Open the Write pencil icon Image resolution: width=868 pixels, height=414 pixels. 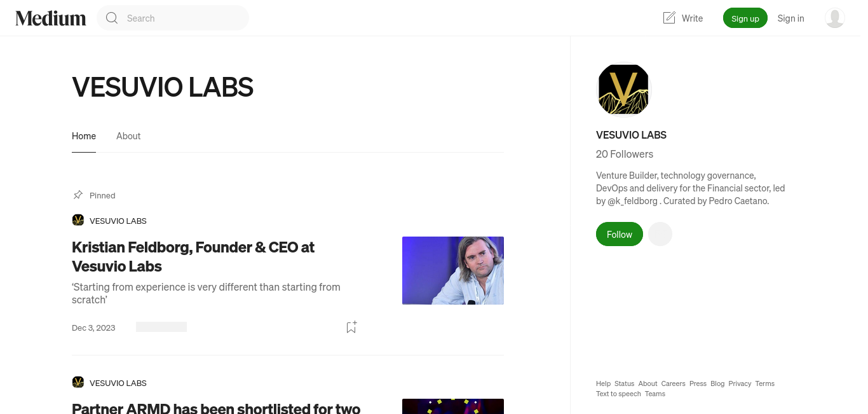[669, 18]
